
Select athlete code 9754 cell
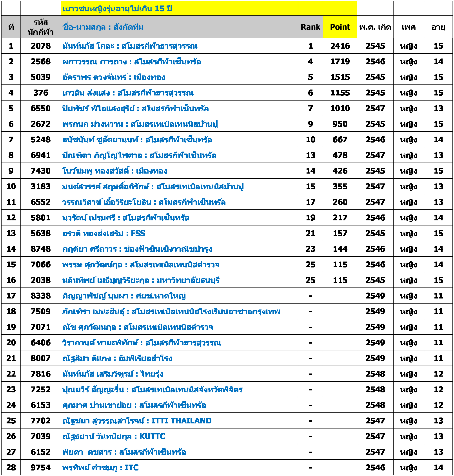(x=40, y=467)
